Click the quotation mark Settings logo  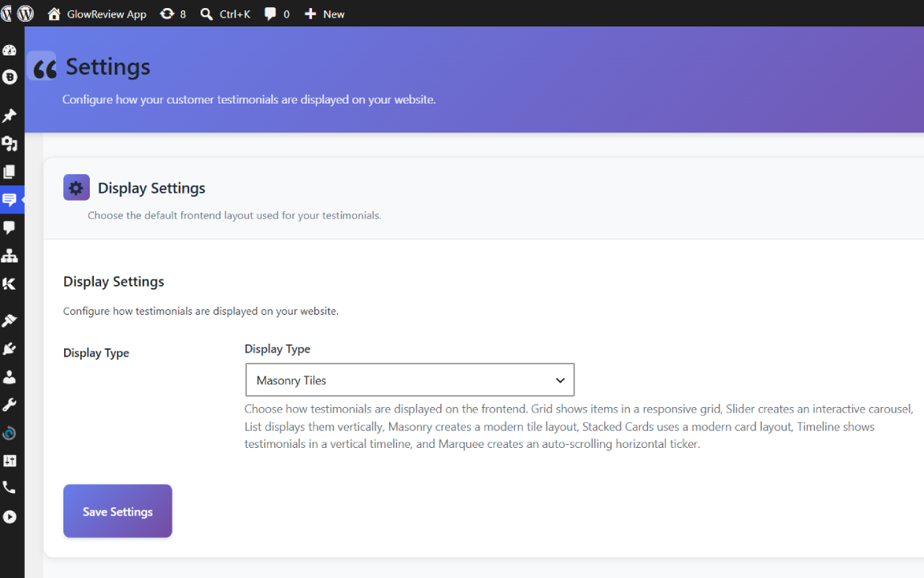(x=43, y=67)
